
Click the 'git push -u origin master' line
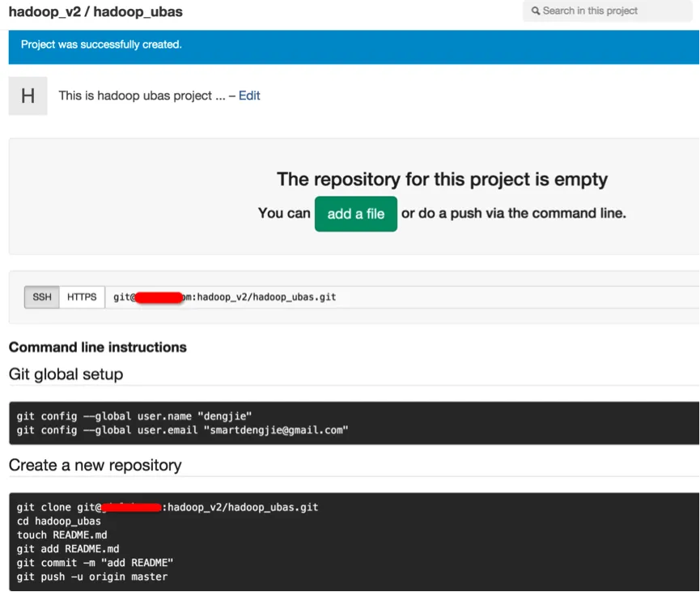pos(91,577)
